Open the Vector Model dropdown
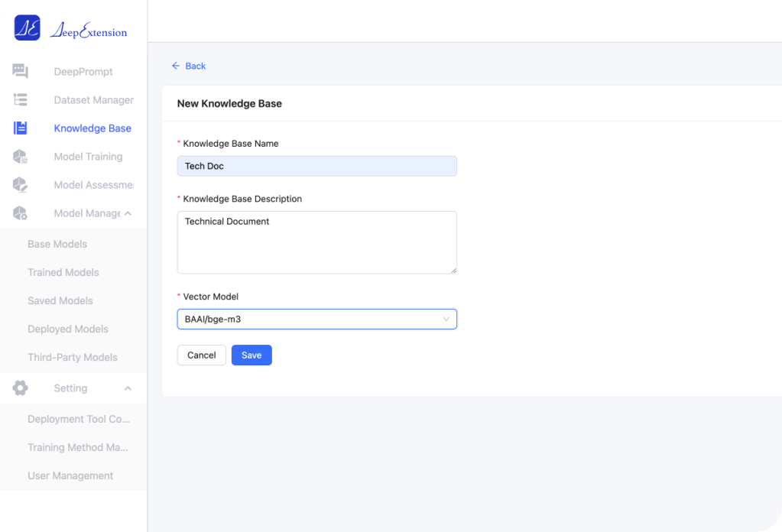The height and width of the screenshot is (532, 782). point(316,319)
